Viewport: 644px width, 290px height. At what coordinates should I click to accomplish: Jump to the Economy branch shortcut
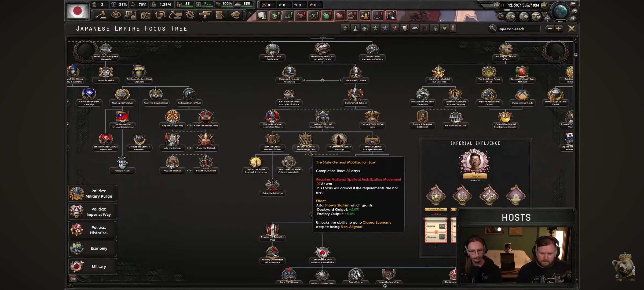click(x=92, y=248)
